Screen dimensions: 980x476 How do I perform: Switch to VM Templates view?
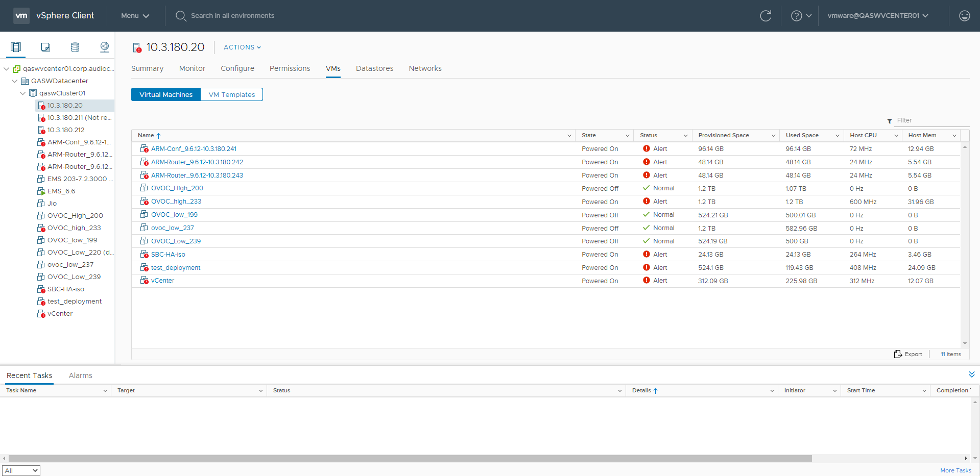[x=231, y=94]
